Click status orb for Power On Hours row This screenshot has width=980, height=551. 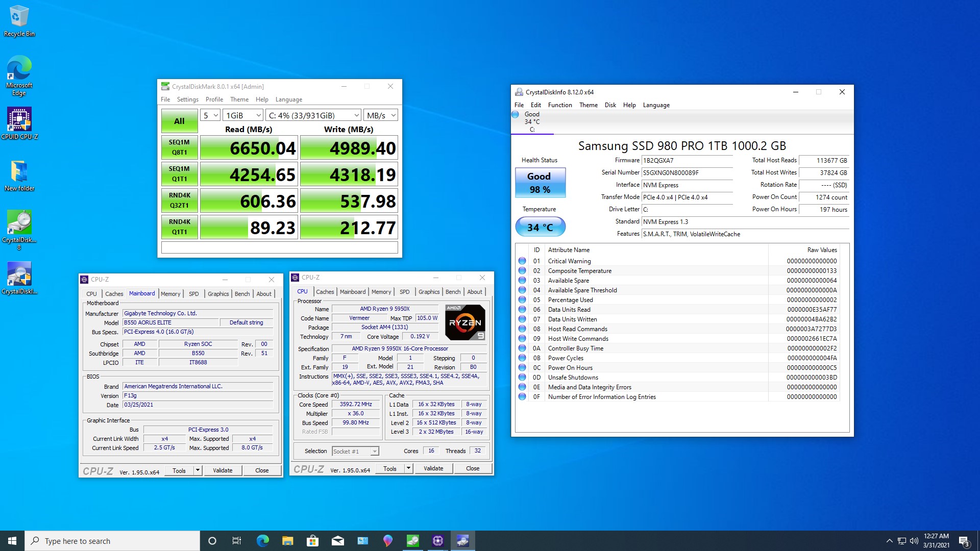coord(522,368)
